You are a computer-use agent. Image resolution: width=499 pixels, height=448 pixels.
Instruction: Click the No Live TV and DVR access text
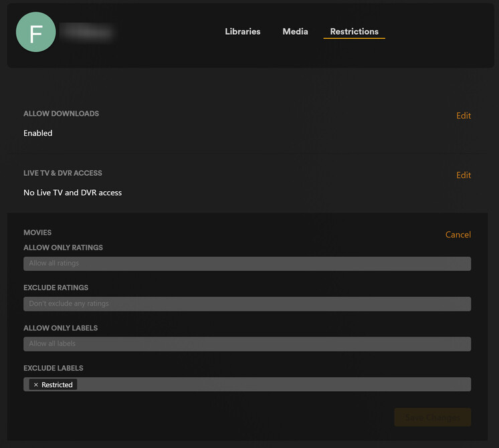(x=72, y=193)
